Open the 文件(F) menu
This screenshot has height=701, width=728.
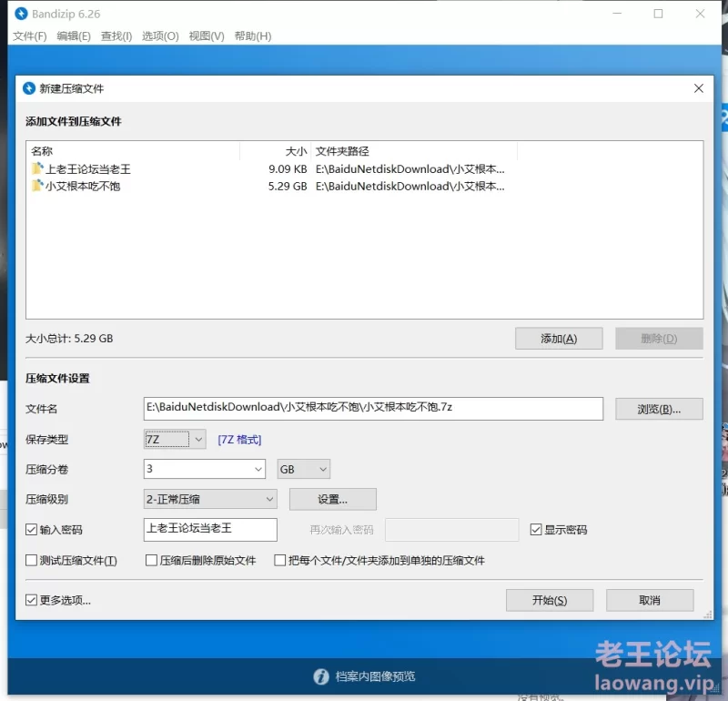pos(29,36)
